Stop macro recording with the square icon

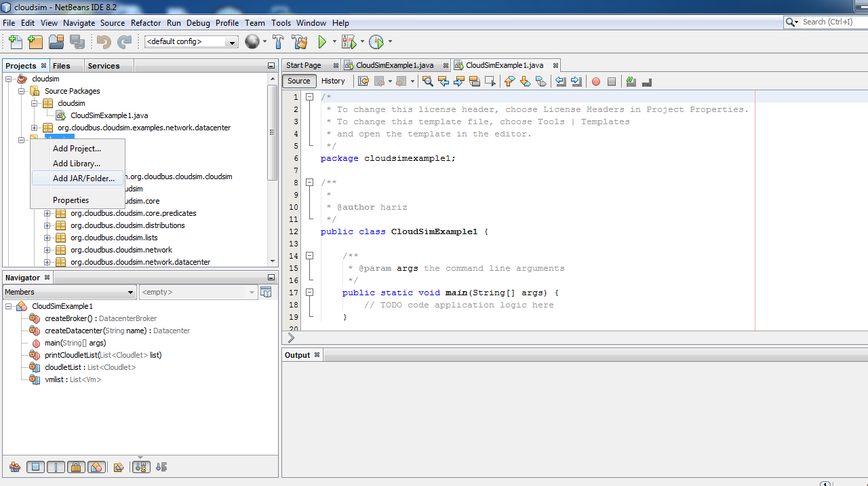612,81
